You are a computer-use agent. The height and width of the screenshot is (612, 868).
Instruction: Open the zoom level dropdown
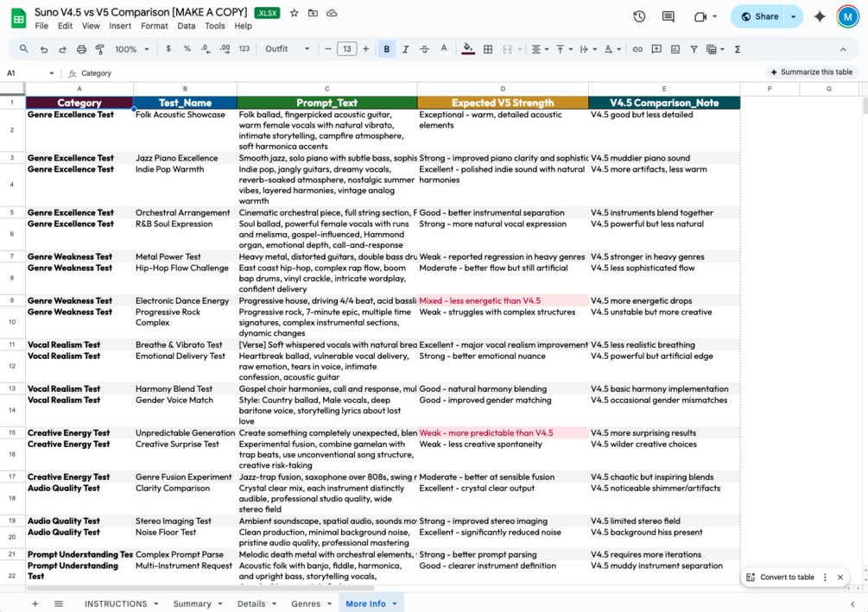(132, 49)
